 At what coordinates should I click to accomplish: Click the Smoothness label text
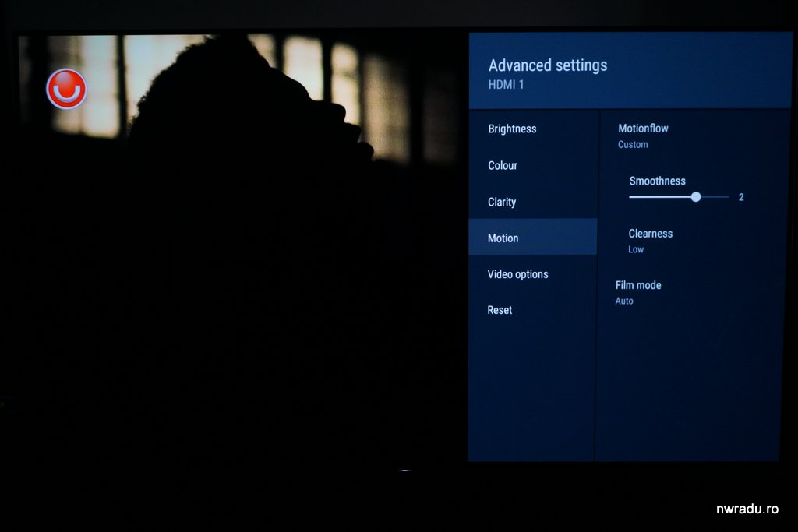(657, 181)
